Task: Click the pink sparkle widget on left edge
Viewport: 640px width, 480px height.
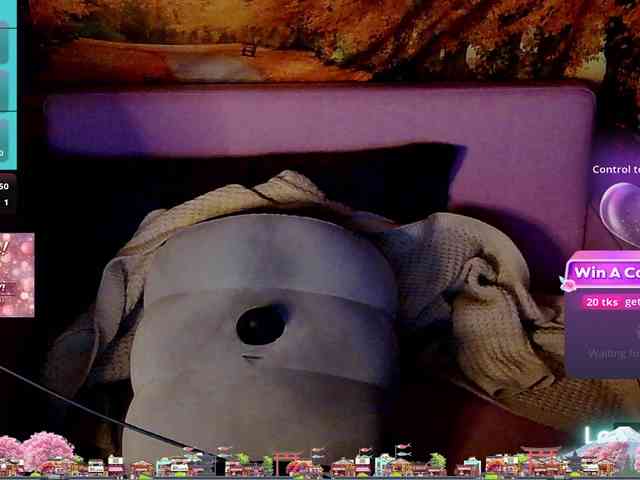Action: point(17,275)
